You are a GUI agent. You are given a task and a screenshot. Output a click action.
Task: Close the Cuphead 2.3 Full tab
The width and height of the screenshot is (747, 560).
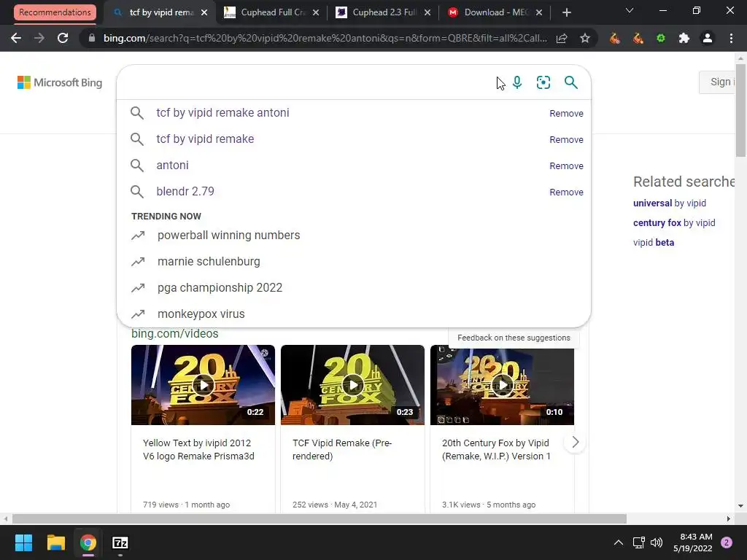pos(427,12)
